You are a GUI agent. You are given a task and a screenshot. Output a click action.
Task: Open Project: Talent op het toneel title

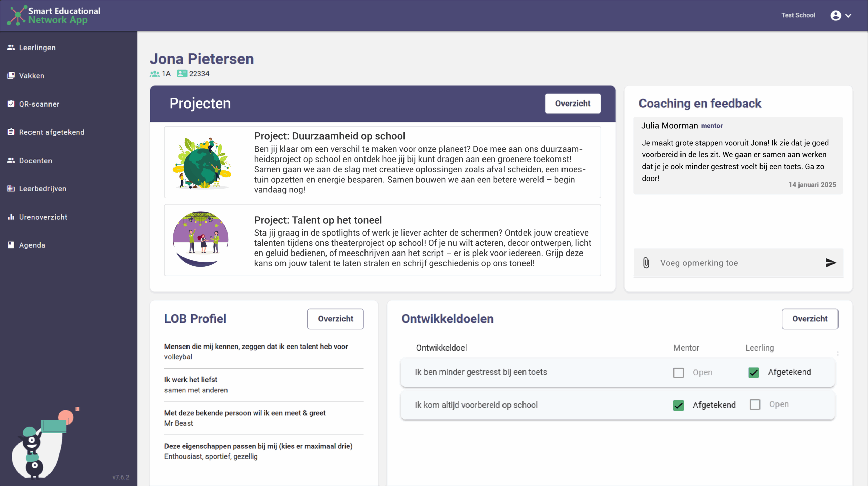(x=318, y=220)
